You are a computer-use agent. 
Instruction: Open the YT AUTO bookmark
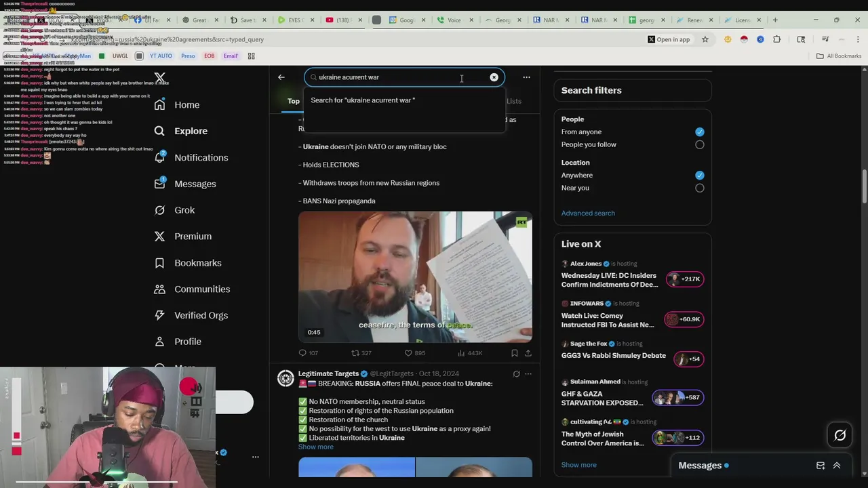pos(161,56)
